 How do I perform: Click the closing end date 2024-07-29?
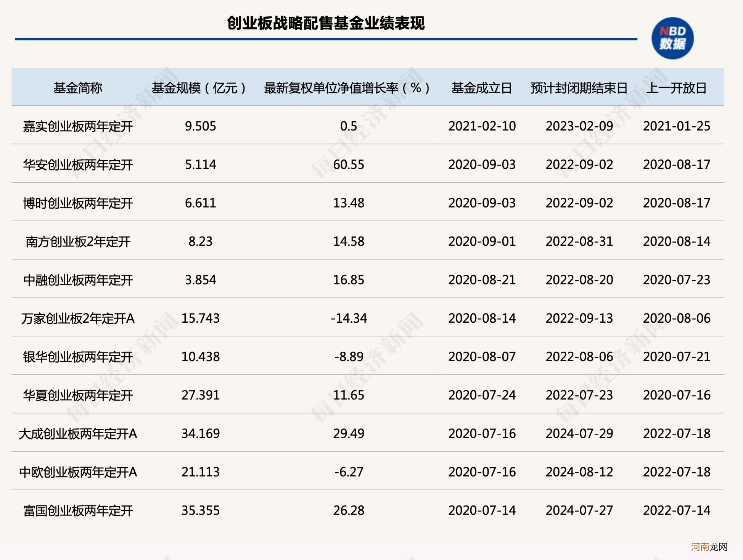[x=579, y=434]
